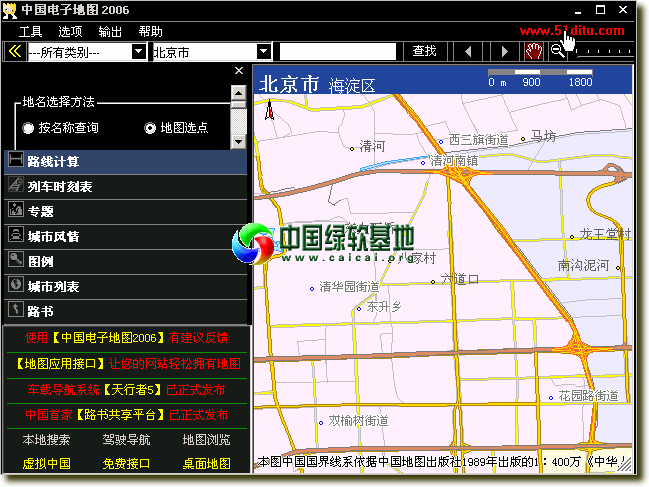Viewport: 649px width, 487px height.
Task: Open the 帮助 menu
Action: pyautogui.click(x=150, y=32)
